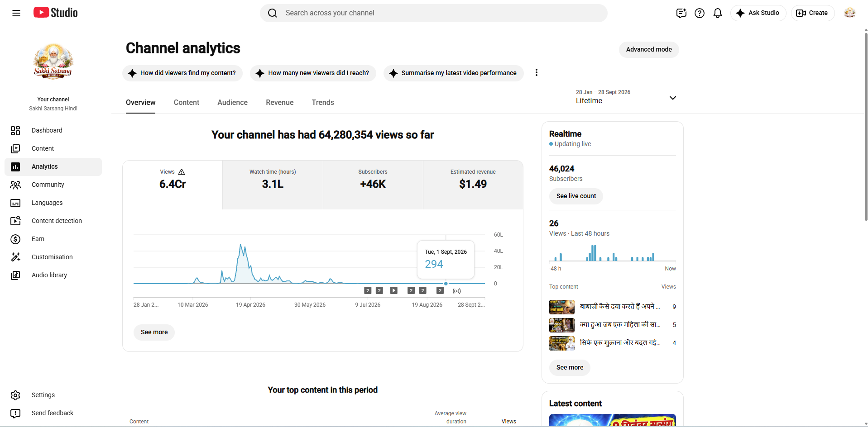Open Settings in the sidebar

pyautogui.click(x=53, y=395)
